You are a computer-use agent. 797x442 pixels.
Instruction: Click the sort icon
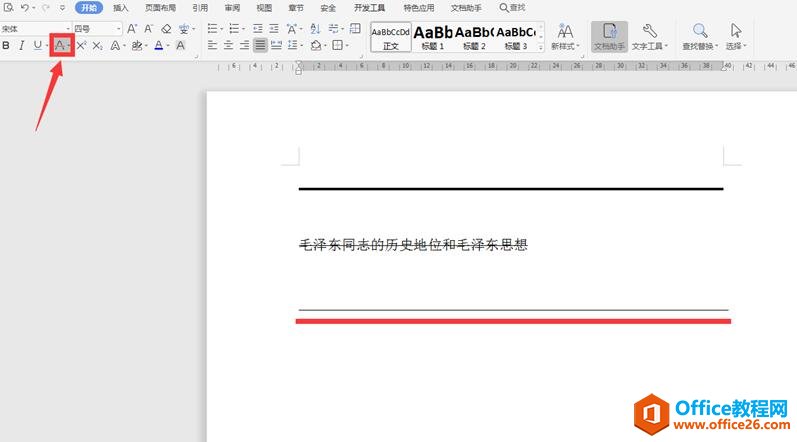316,28
